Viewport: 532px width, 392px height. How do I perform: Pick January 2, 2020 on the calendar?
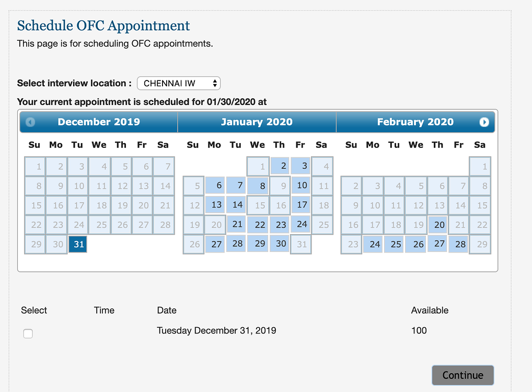pos(280,166)
